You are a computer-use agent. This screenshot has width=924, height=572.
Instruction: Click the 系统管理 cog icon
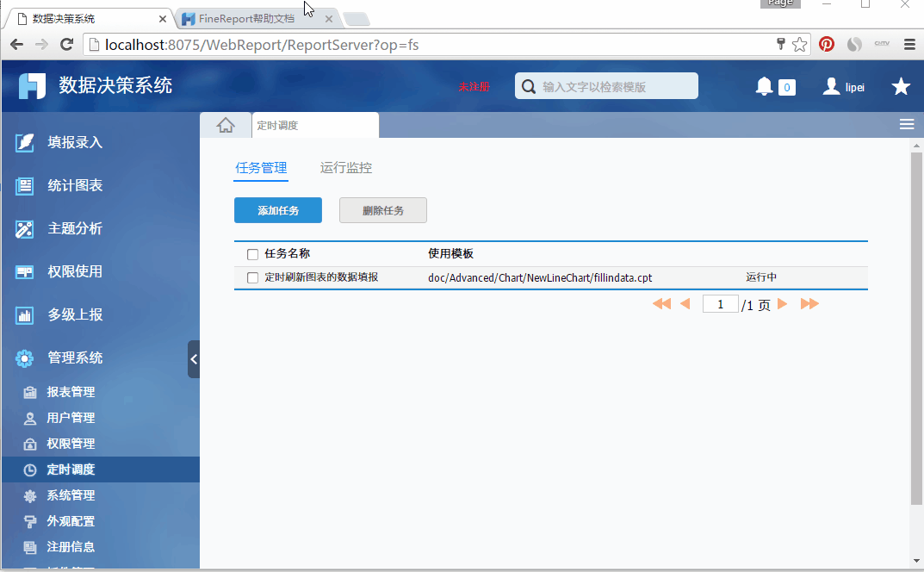[x=30, y=496]
